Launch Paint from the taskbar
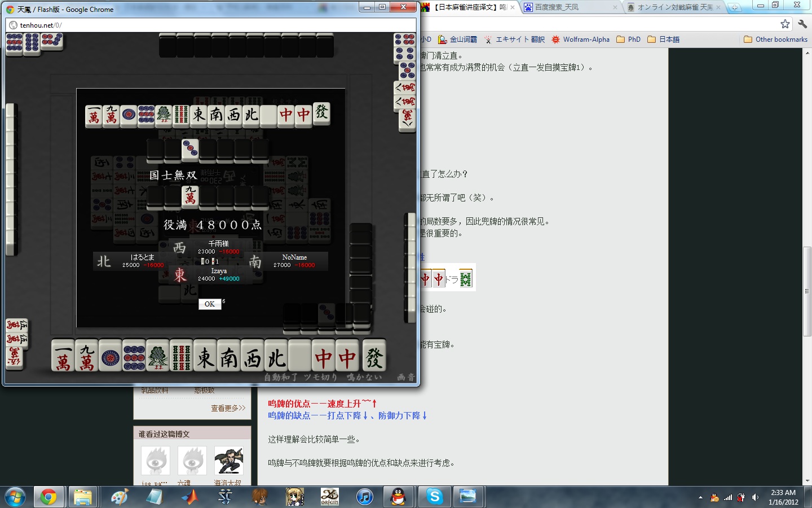 click(120, 497)
